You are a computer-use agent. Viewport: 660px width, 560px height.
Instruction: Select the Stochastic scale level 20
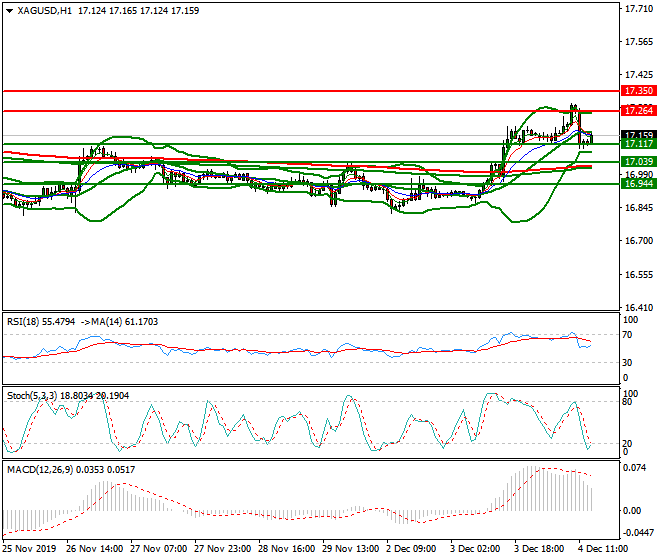click(627, 443)
